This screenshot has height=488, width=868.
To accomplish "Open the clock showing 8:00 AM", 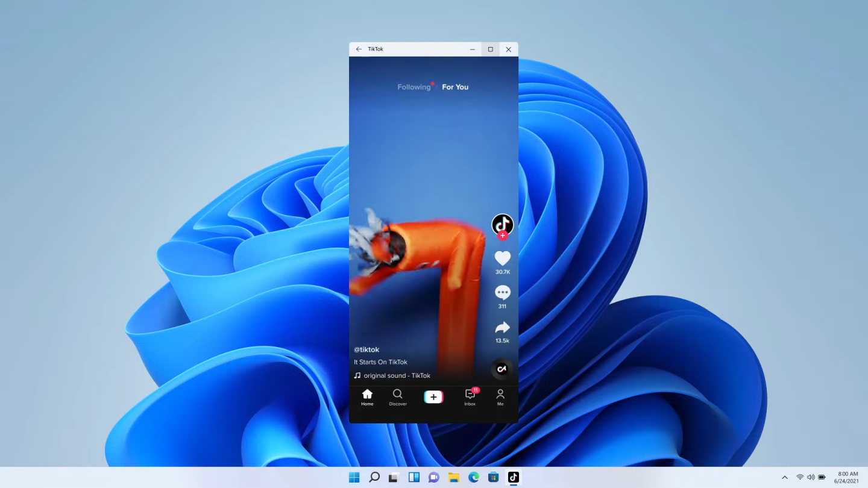I will click(848, 477).
